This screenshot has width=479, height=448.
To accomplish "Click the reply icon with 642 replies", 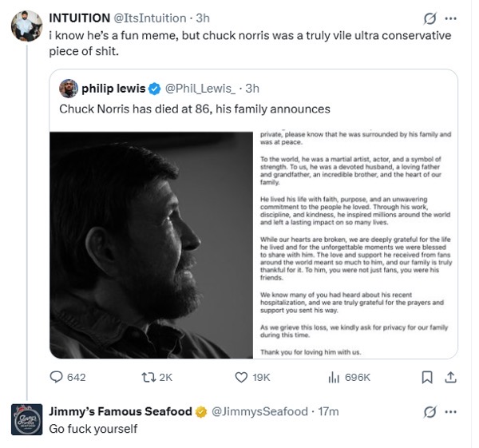I will tap(57, 377).
